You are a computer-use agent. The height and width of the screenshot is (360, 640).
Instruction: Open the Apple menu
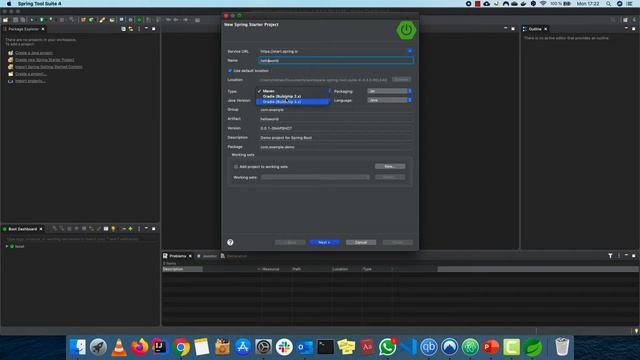tap(9, 4)
